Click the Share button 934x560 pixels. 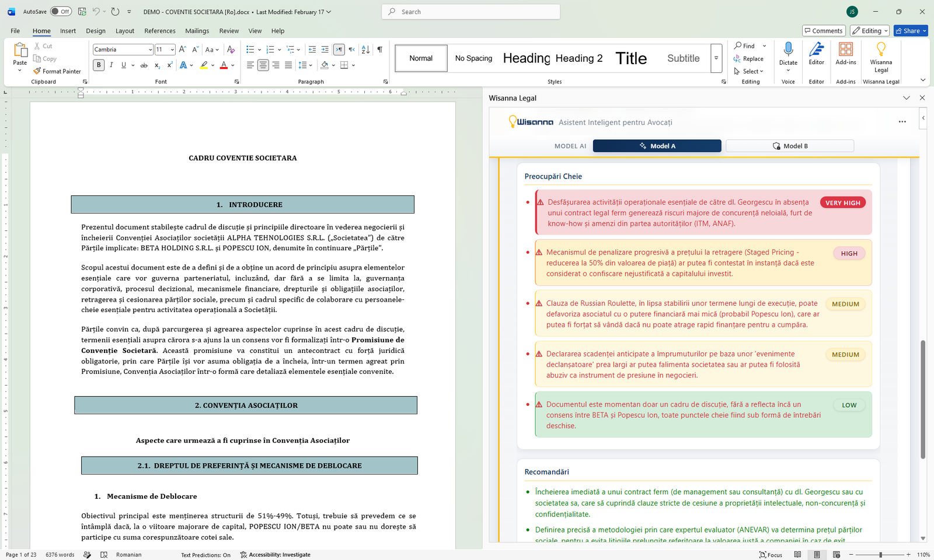click(x=911, y=31)
